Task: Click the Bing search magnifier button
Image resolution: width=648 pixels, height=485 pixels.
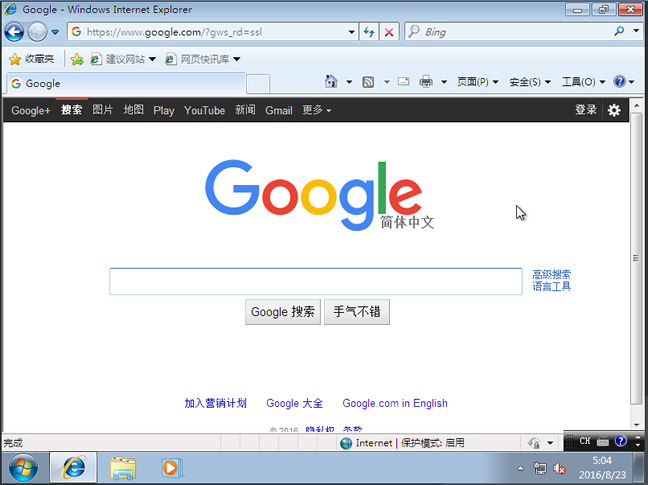Action: (619, 31)
